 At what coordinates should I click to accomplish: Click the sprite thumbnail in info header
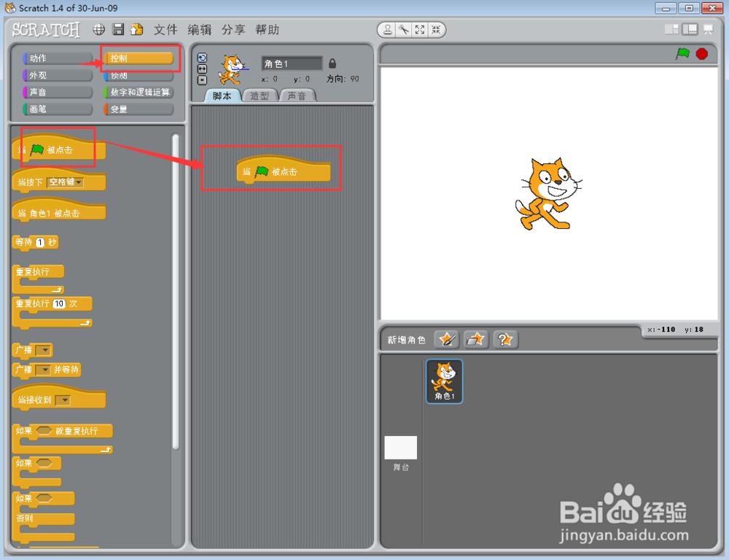(x=233, y=69)
